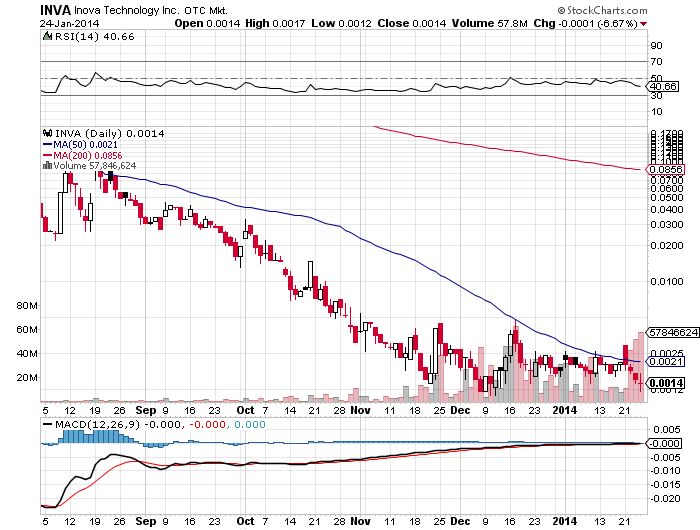700x530 pixels.
Task: Click the Sep label on MACD bottom axis
Action: (x=146, y=522)
